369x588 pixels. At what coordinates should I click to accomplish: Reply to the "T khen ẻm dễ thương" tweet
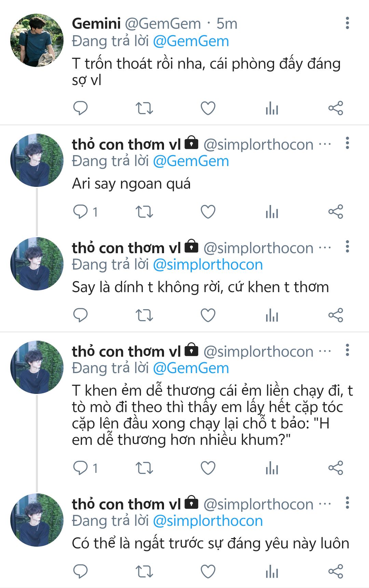click(81, 468)
